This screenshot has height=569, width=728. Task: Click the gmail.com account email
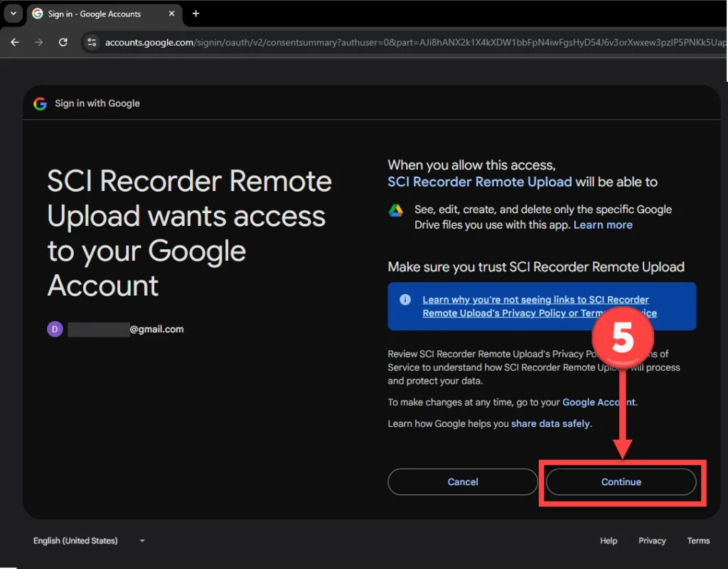point(126,329)
